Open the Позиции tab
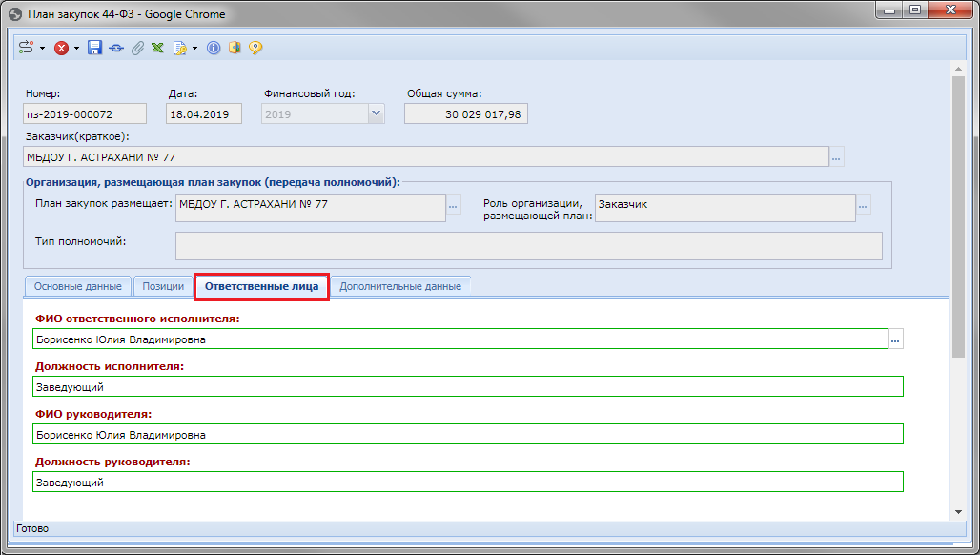This screenshot has height=555, width=980. click(x=163, y=286)
